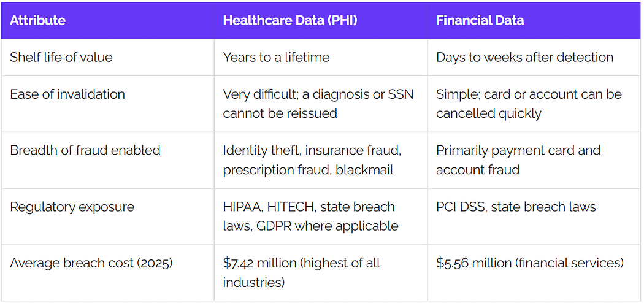
Task: Click the Attribute column header
Action: pos(107,20)
